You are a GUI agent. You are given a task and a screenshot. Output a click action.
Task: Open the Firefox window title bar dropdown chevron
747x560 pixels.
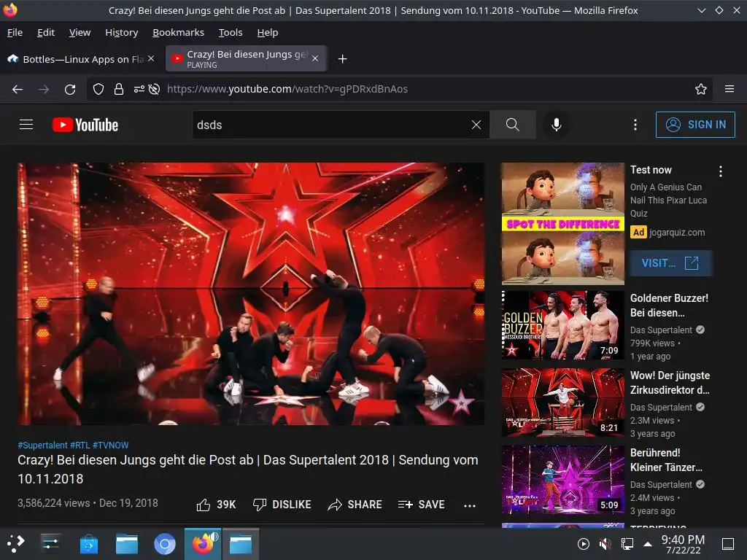(x=701, y=10)
